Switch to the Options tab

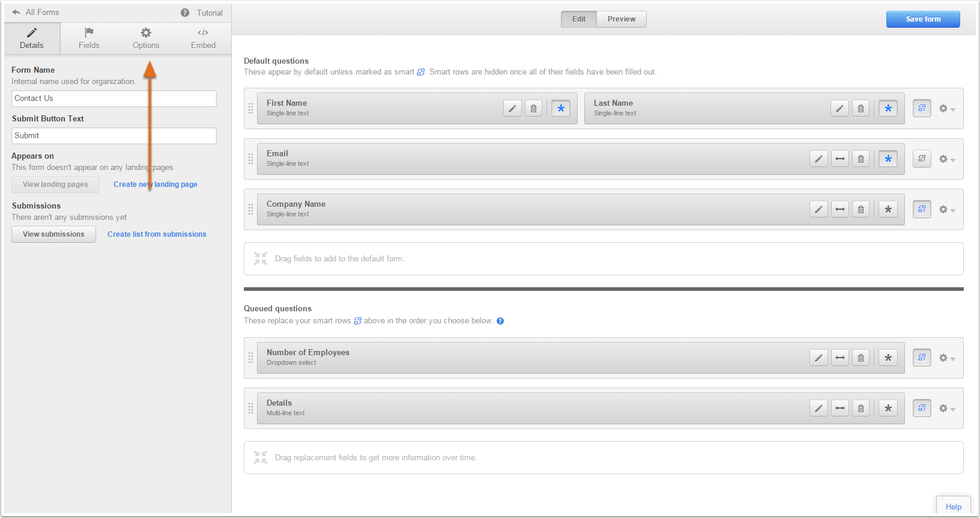click(146, 38)
